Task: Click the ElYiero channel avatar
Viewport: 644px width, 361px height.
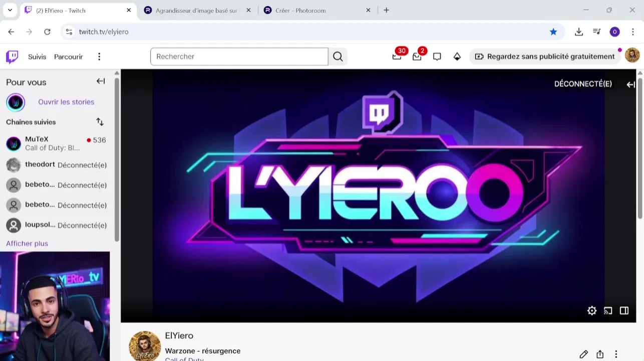Action: 145,346
